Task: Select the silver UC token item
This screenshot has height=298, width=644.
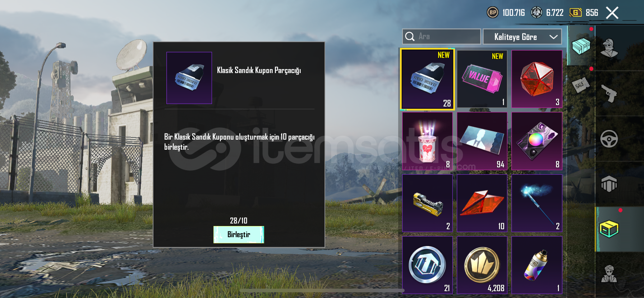Action: 427,265
